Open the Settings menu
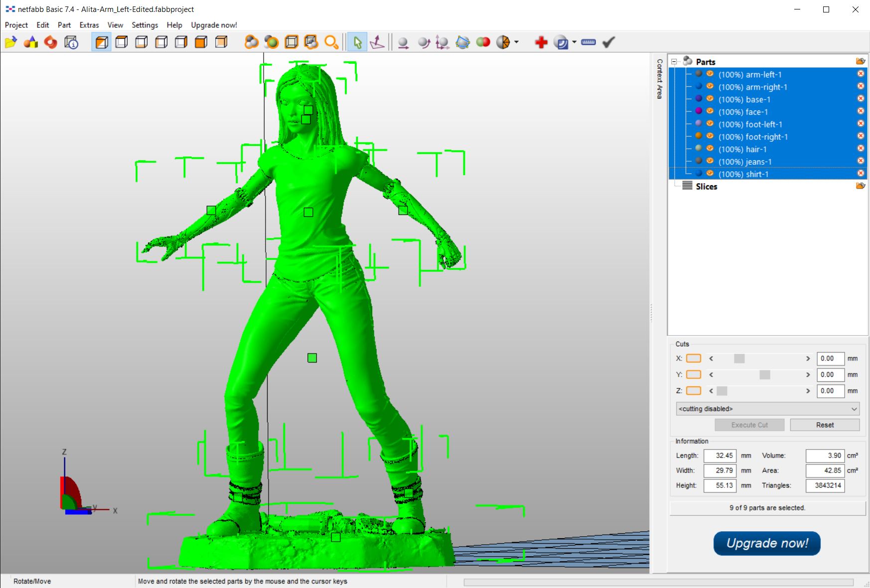Viewport: 870px width, 588px height. [x=145, y=25]
